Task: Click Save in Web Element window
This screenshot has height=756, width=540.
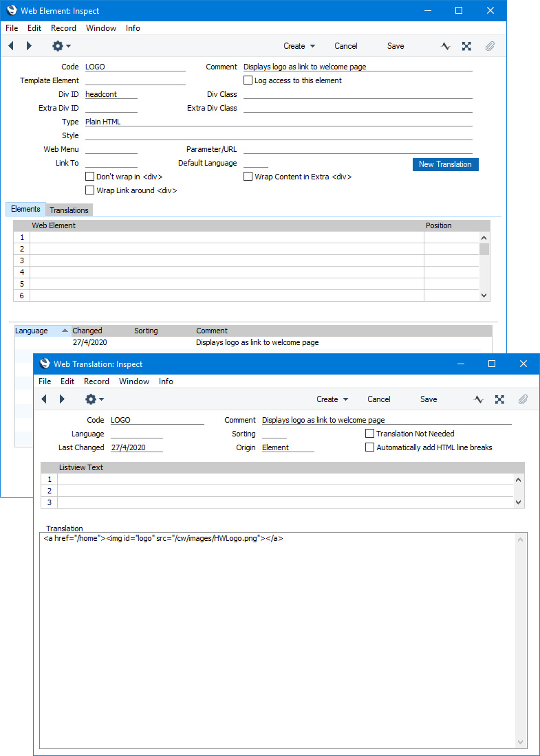Action: coord(396,46)
